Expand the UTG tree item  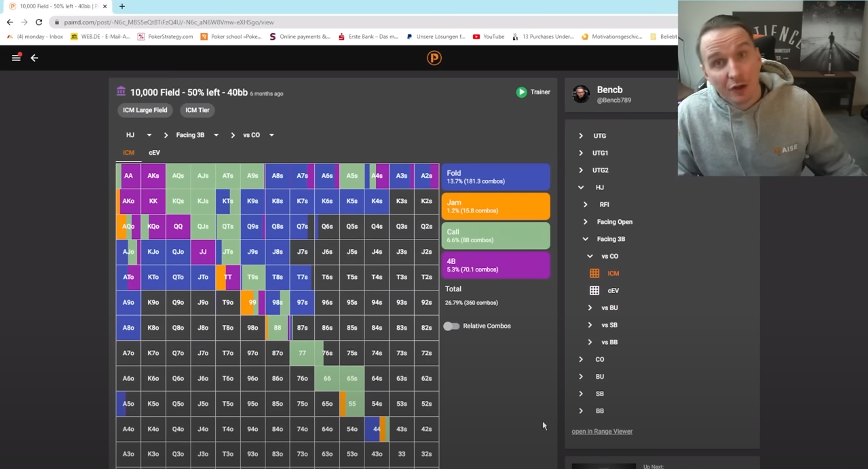[x=581, y=136]
